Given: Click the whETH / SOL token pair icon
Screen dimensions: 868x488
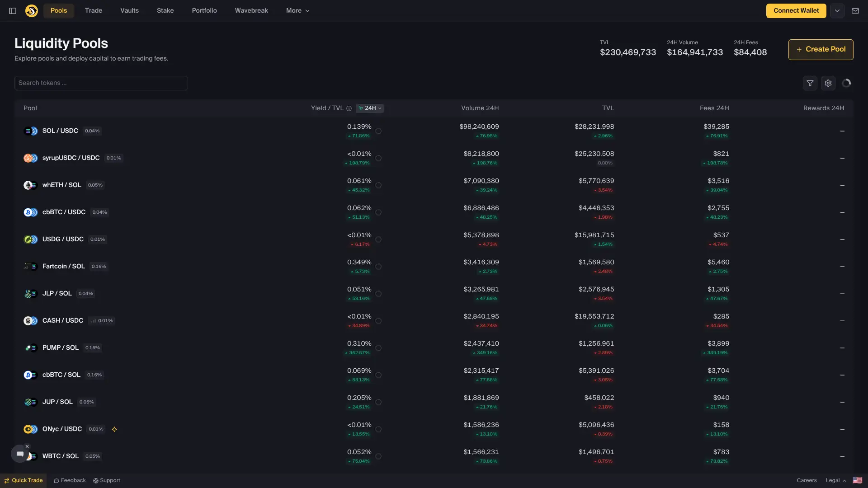Looking at the screenshot, I should [x=30, y=185].
